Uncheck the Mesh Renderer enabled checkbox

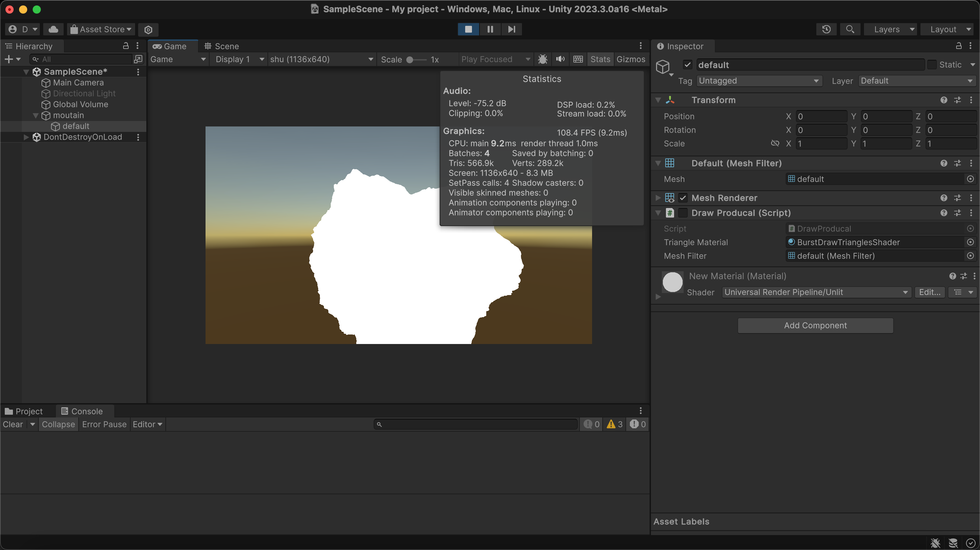click(683, 198)
